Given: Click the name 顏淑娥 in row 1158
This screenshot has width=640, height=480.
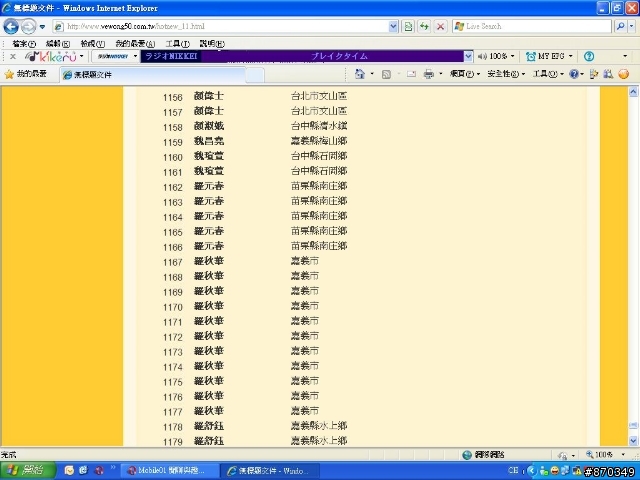Looking at the screenshot, I should click(x=209, y=126).
